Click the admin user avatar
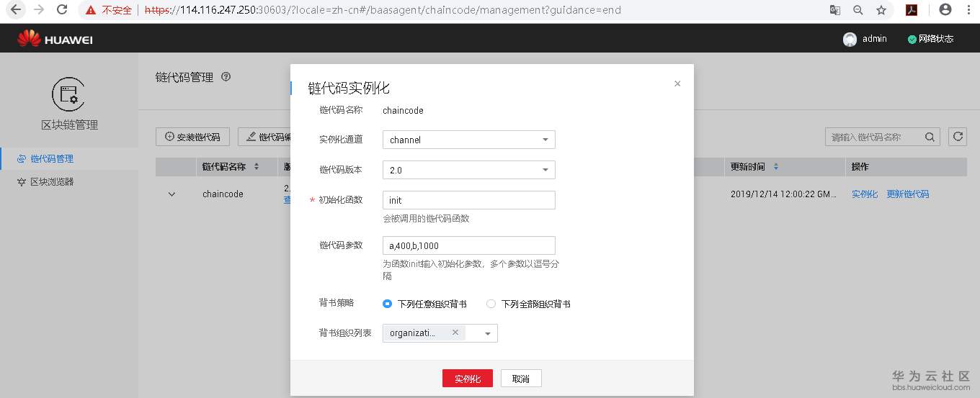Viewport: 980px width, 398px height. 850,40
